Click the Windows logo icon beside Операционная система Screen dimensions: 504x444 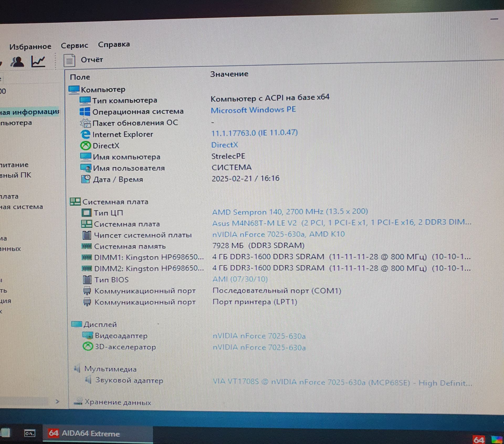(x=85, y=112)
